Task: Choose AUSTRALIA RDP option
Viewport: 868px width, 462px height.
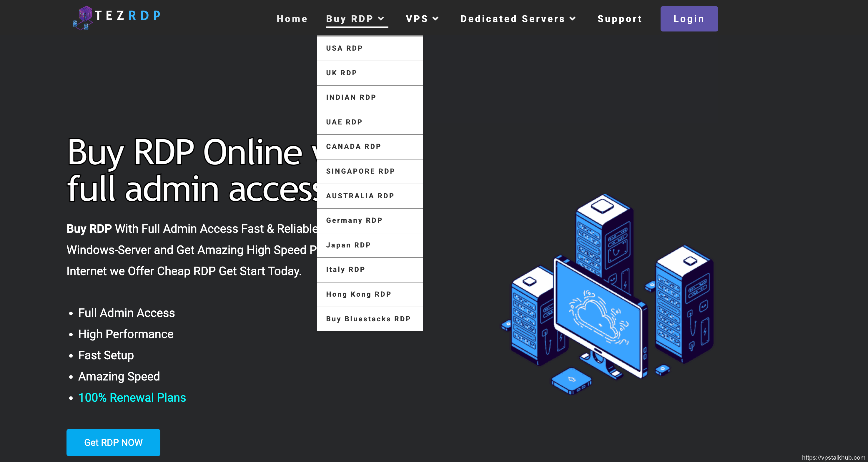Action: coord(360,196)
